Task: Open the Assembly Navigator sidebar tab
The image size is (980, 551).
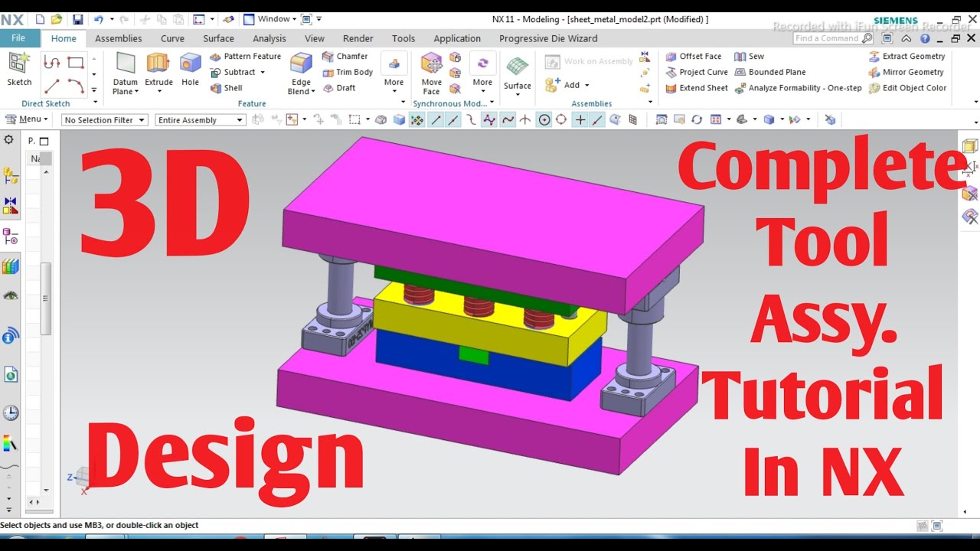Action: pos(11,175)
